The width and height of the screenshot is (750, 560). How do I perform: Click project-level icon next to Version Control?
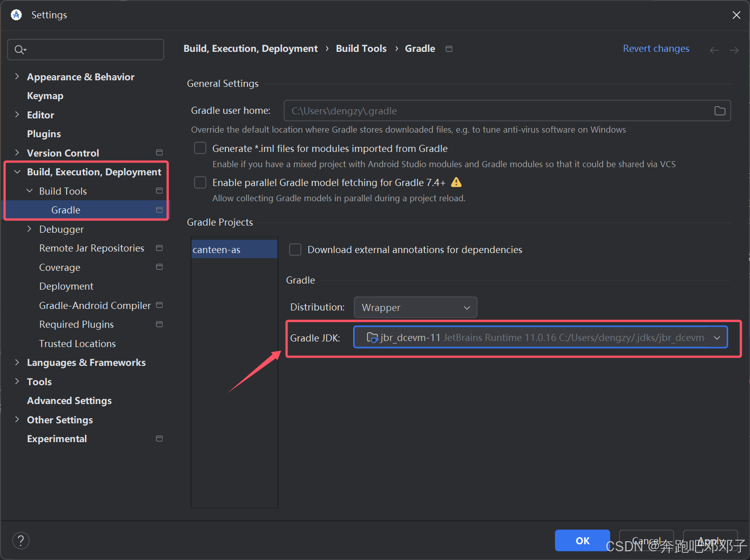[159, 152]
